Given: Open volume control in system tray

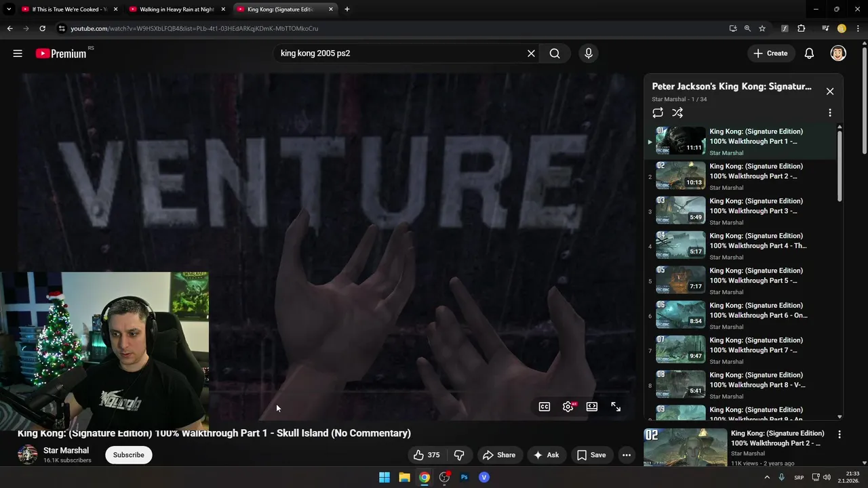Looking at the screenshot, I should 827,477.
